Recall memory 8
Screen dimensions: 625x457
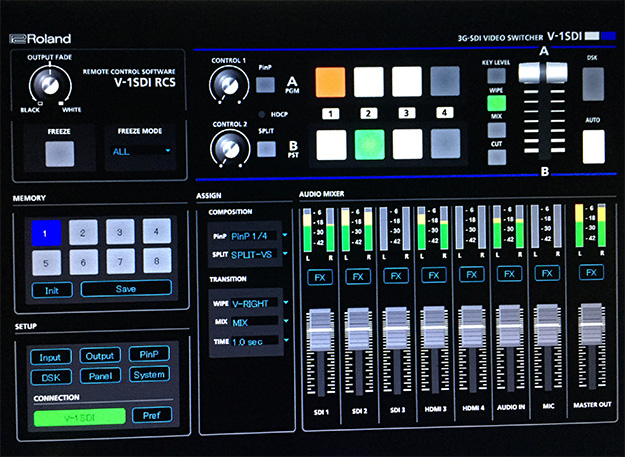coord(157,261)
